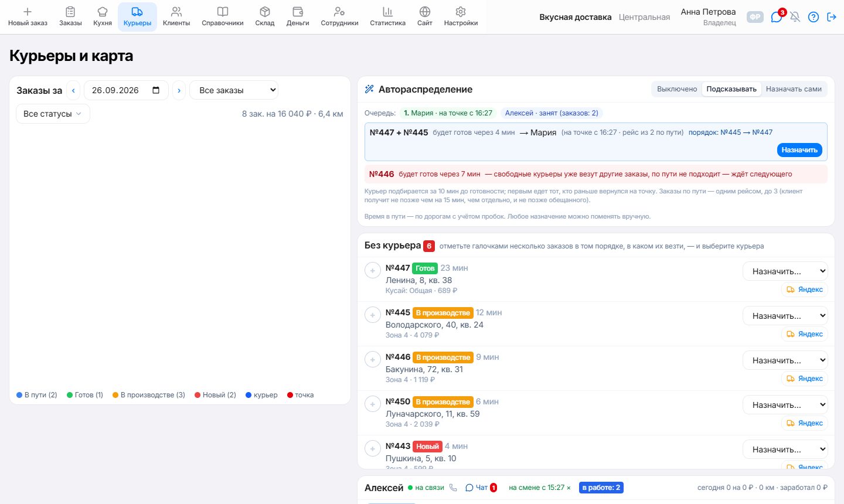This screenshot has height=504, width=844.
Task: Open Справочники book icon
Action: [223, 12]
